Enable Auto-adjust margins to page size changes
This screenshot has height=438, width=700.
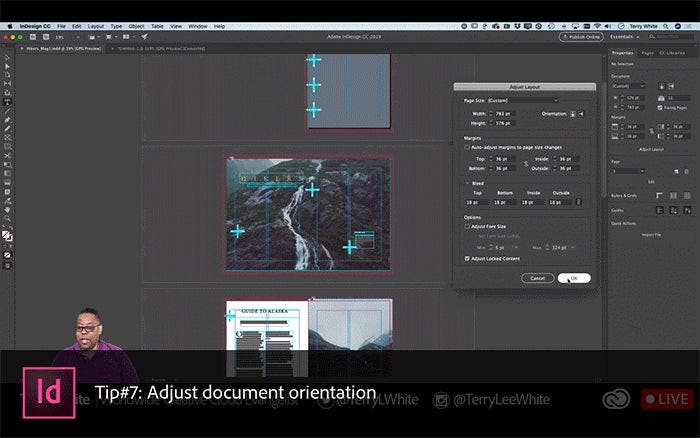coord(467,147)
